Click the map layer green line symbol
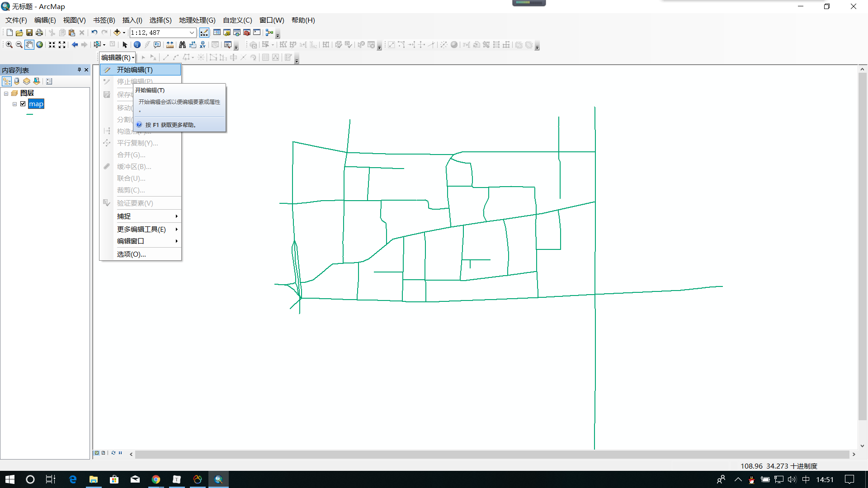 (30, 115)
